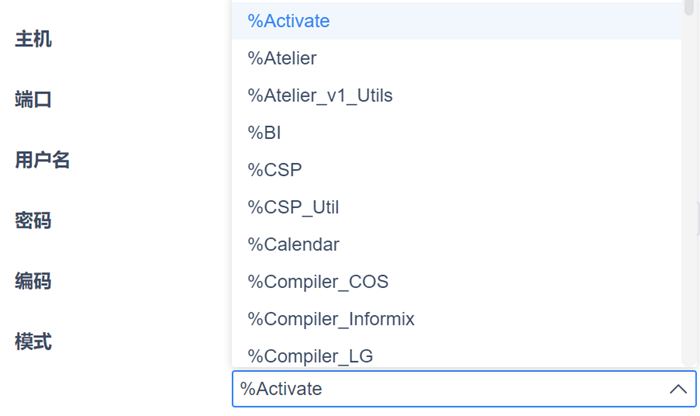Image resolution: width=700 pixels, height=416 pixels.
Task: Pick the %Atelier_v1_Utils schema option
Action: (320, 96)
